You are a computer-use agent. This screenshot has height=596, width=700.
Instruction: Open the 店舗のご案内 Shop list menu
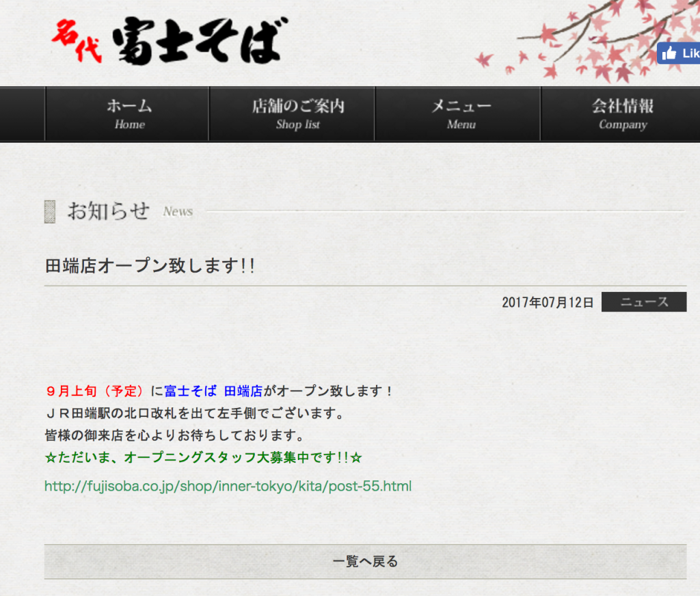point(292,114)
